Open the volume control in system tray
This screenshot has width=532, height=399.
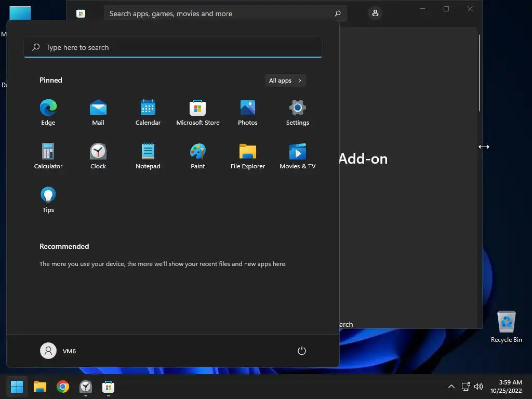tap(478, 387)
